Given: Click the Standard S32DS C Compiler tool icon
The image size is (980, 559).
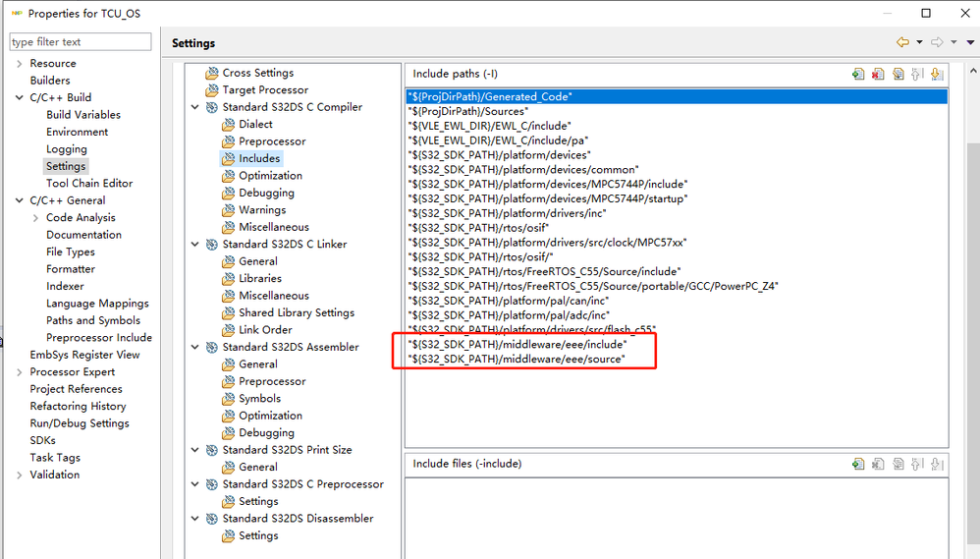Looking at the screenshot, I should (x=212, y=107).
